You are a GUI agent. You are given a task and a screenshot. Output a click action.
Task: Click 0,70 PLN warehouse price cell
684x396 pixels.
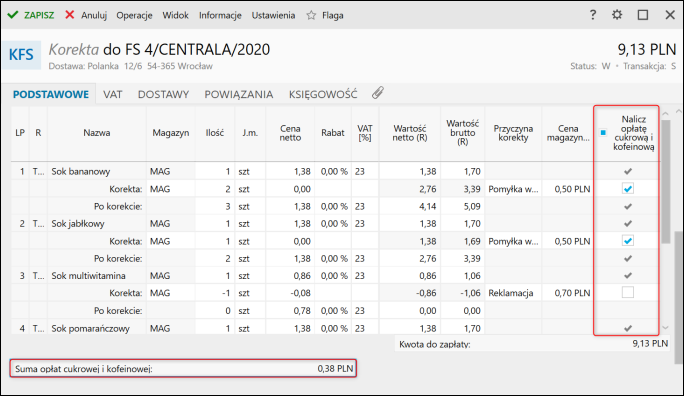[567, 293]
